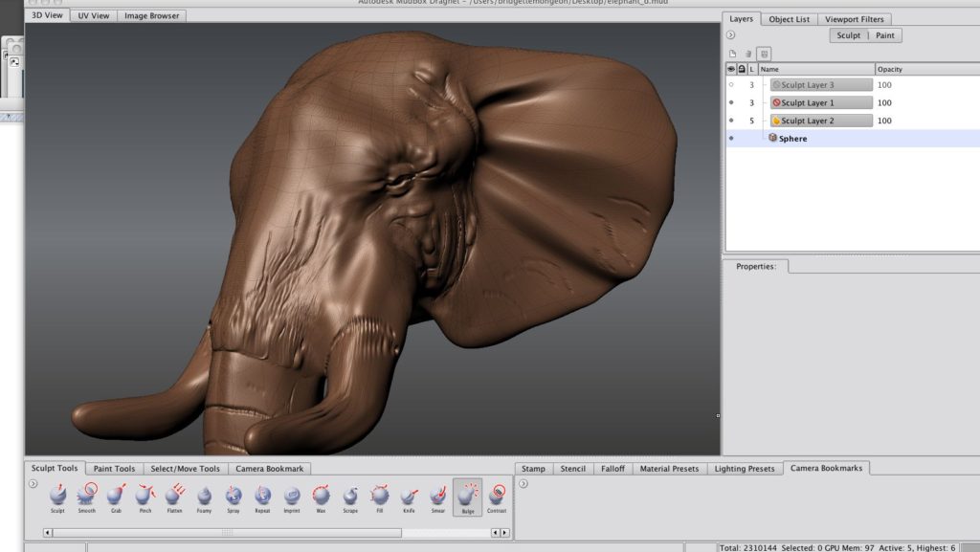Open the Camera Bookmarks tray tab
The width and height of the screenshot is (980, 552).
pyautogui.click(x=826, y=468)
